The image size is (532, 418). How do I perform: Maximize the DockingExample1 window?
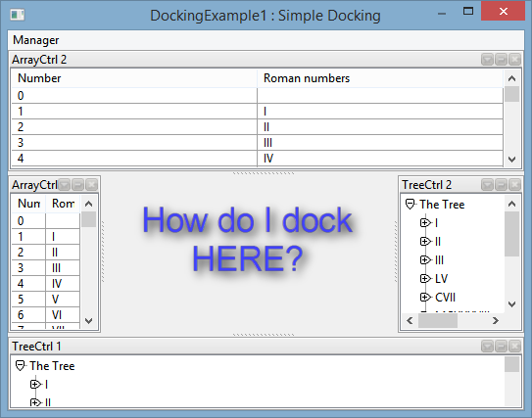[x=468, y=12]
